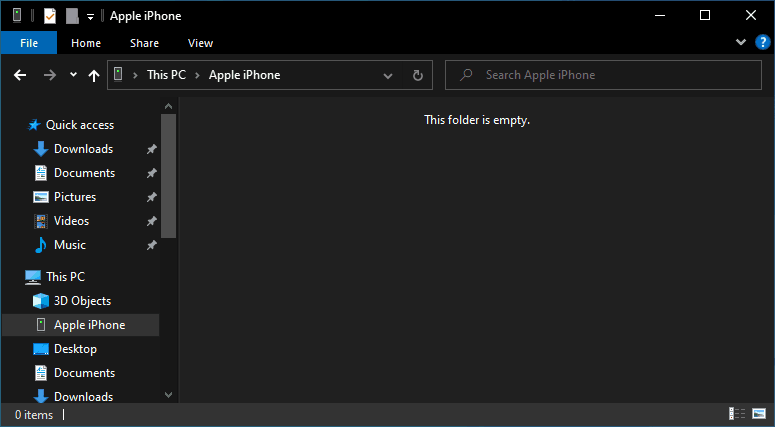Click the pin icon beside pinned Documents
This screenshot has width=775, height=427.
click(x=151, y=173)
